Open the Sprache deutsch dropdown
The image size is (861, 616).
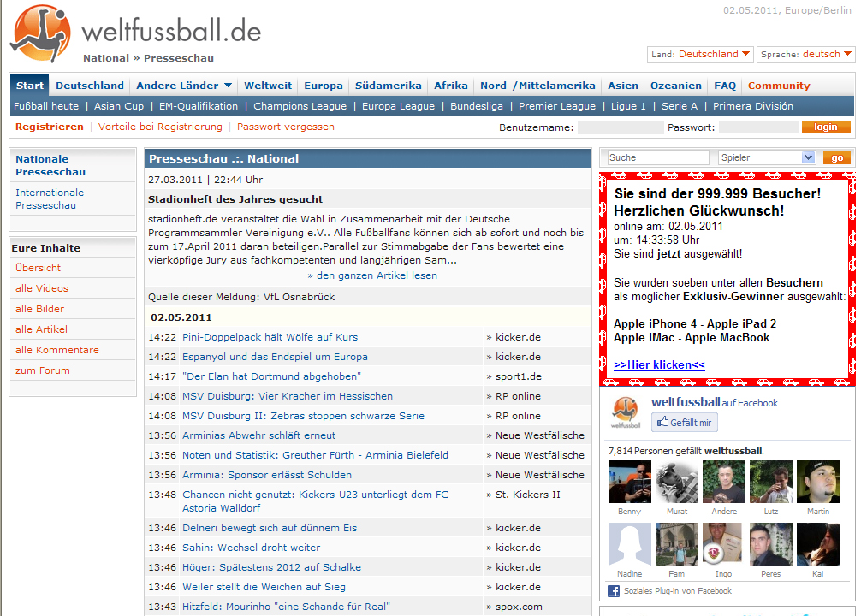(x=805, y=54)
